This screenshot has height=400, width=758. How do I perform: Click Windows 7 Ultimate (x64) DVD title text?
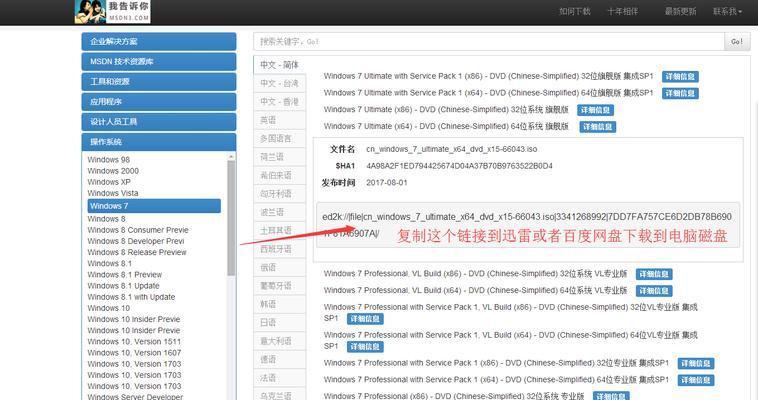click(x=446, y=126)
